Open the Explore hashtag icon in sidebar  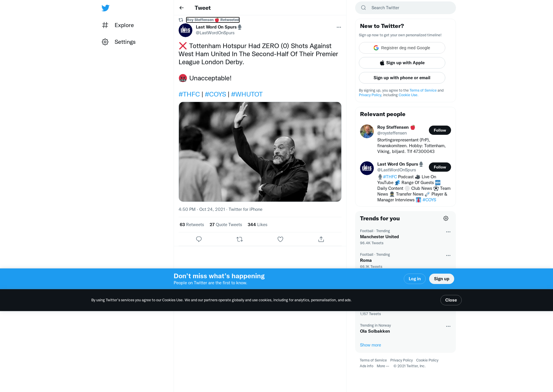click(105, 25)
